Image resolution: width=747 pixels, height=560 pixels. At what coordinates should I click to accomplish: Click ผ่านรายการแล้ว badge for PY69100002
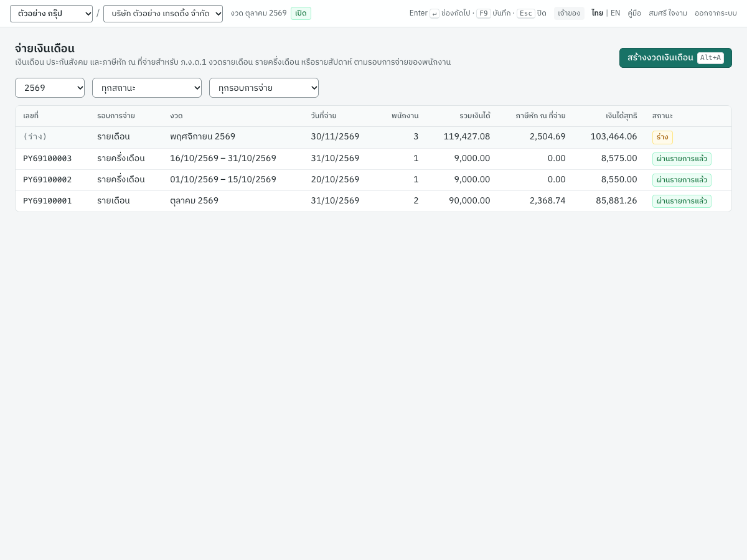(x=682, y=180)
